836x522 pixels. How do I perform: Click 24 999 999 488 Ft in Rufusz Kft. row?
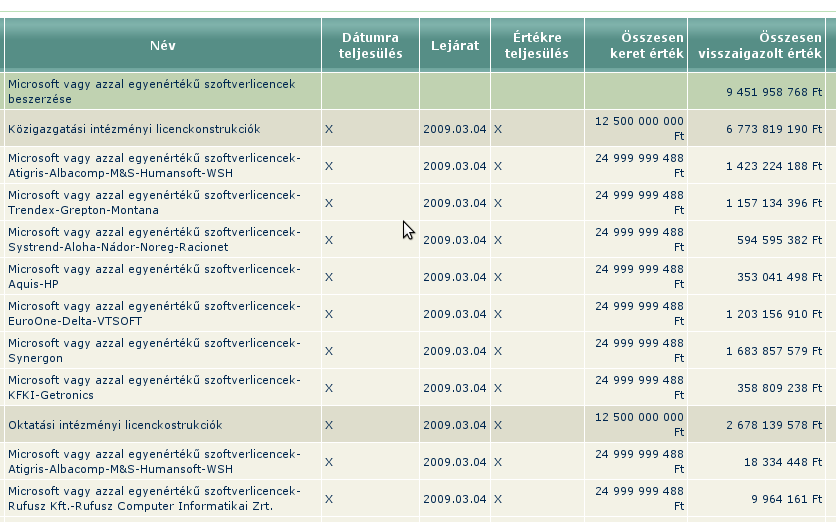(639, 499)
